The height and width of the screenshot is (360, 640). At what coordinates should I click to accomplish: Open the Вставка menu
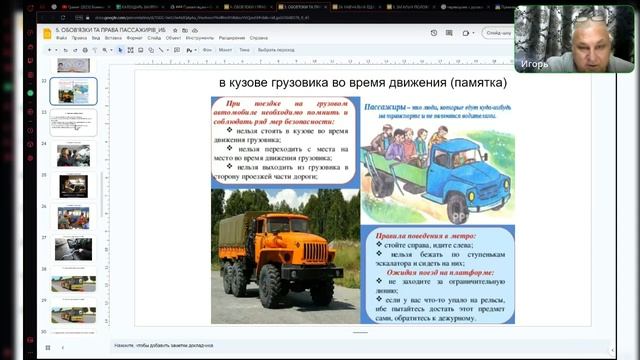click(113, 38)
